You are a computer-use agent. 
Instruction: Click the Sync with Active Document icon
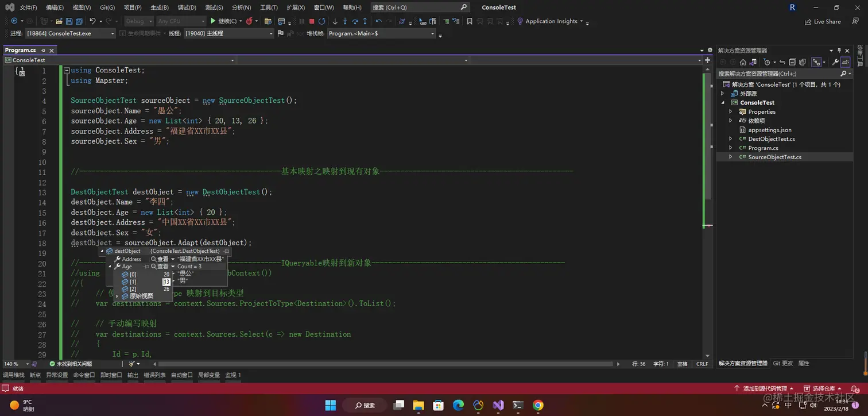coord(782,62)
